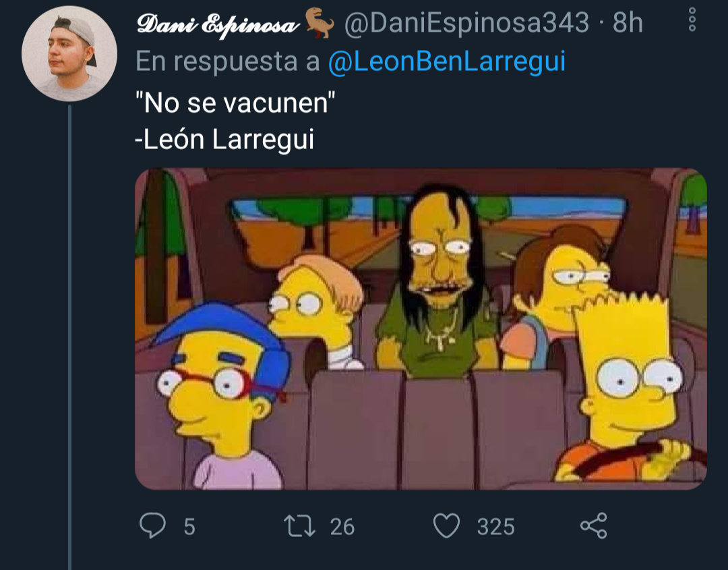Screen dimensions: 728x570
Task: Click the retweet count 26
Action: 342,527
